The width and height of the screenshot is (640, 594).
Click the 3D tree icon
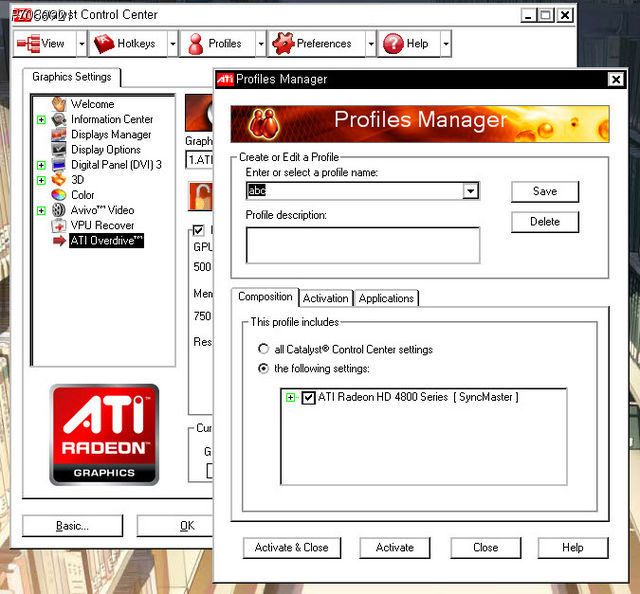point(59,180)
